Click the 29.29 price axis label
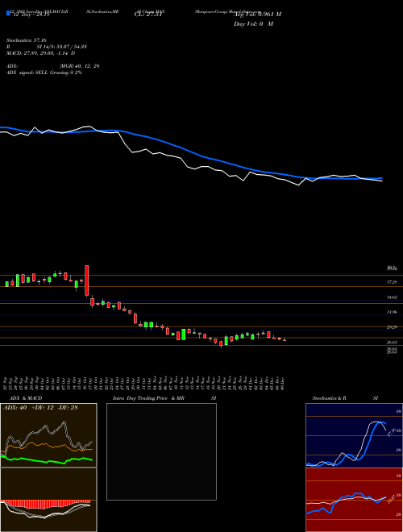 click(x=392, y=327)
